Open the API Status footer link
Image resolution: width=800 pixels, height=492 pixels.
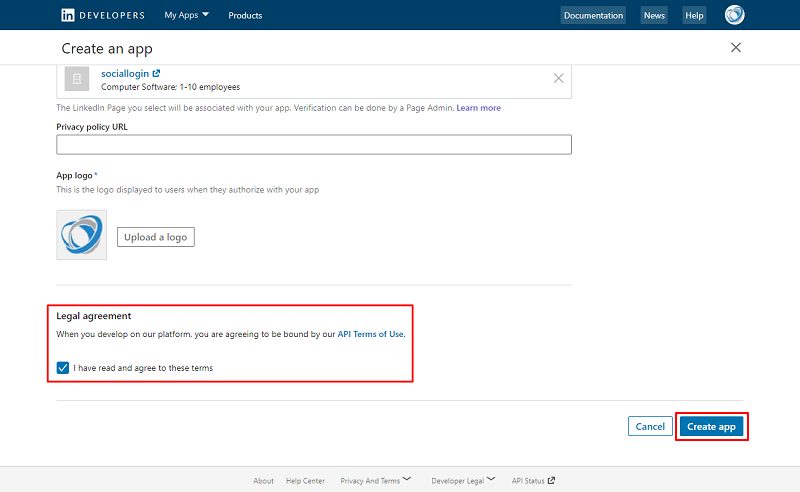pos(533,480)
